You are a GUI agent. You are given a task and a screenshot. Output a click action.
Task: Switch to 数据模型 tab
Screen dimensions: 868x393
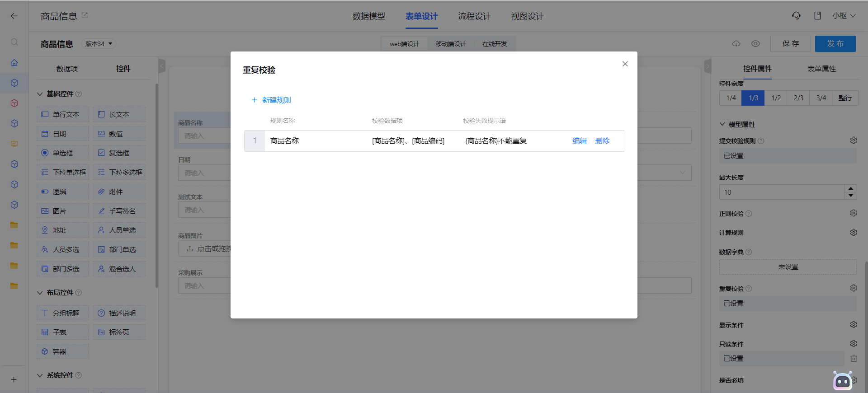tap(369, 16)
